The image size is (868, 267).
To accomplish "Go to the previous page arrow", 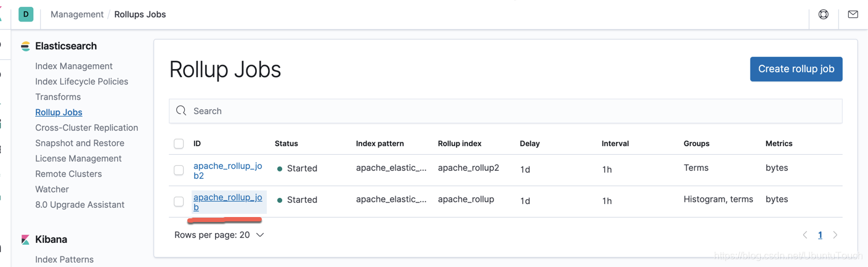I will (x=805, y=235).
